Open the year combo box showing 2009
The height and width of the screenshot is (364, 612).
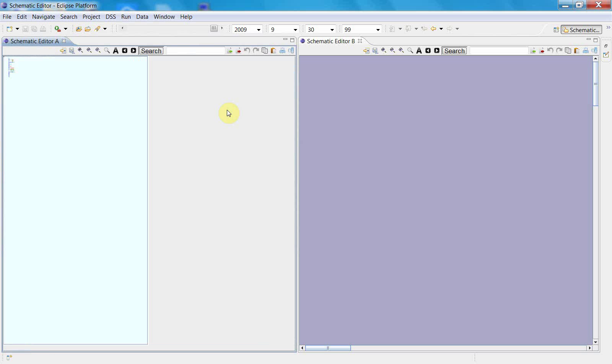tap(259, 30)
